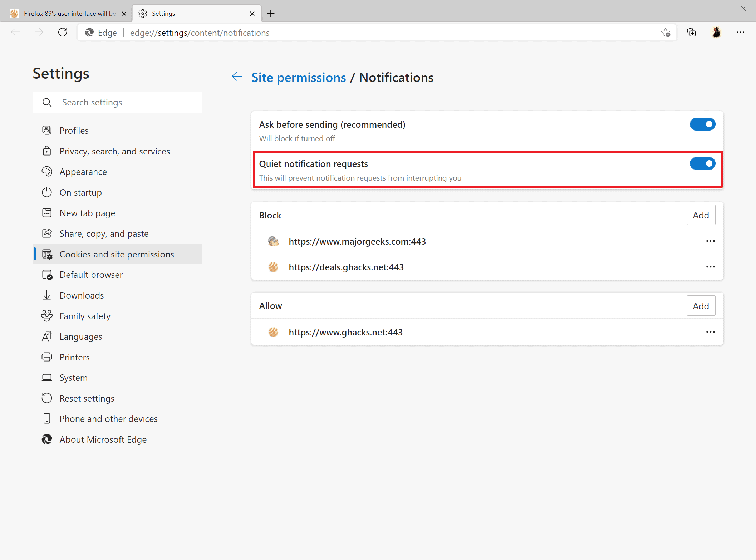Open more actions for majorgeeks.com entry

pos(710,241)
